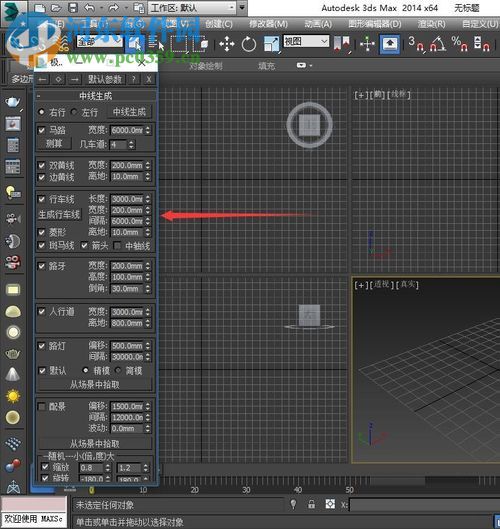Click 从场景中拾取 under 配景 section
Viewport: 500px width, 529px height.
click(x=95, y=443)
